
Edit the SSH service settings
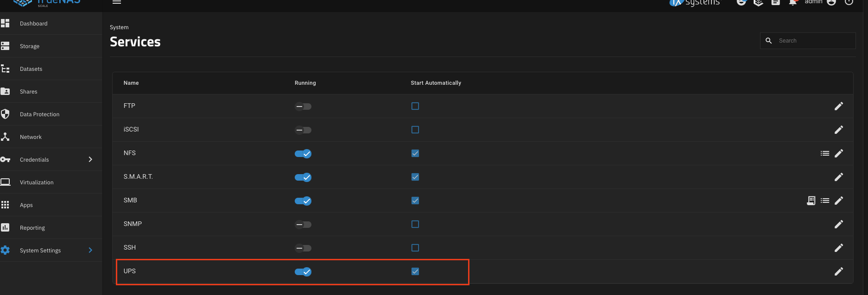(x=838, y=248)
